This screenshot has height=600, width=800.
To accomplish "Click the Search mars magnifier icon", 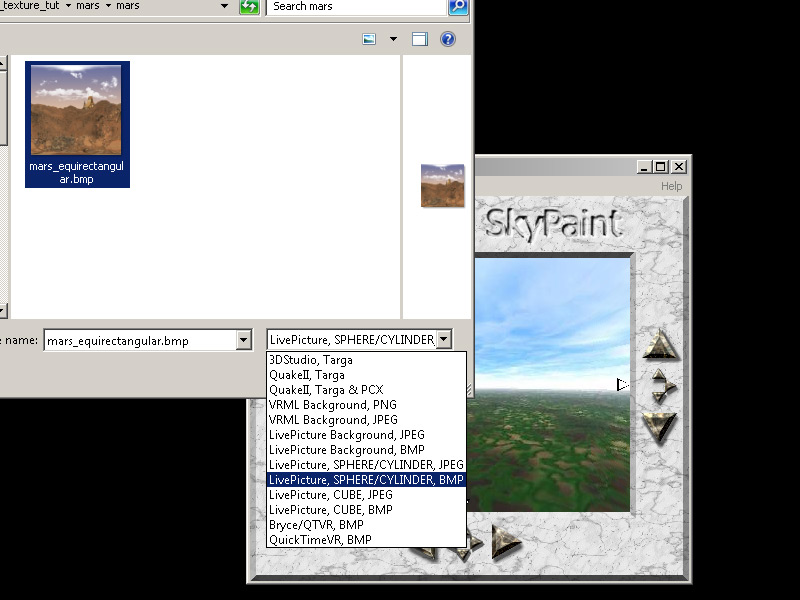I will tap(458, 7).
